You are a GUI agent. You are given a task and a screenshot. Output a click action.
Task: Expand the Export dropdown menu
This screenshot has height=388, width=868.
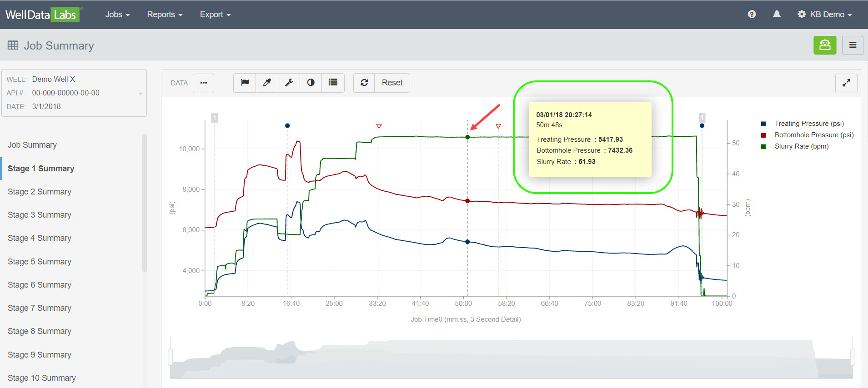(x=215, y=15)
